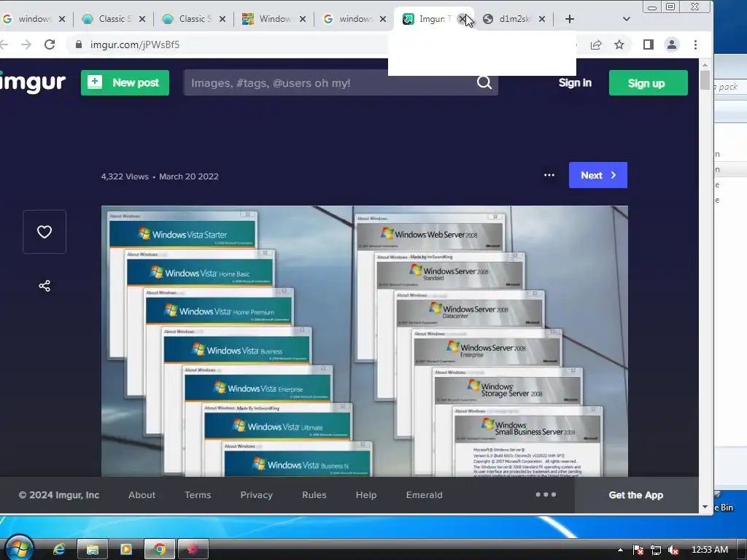This screenshot has height=560, width=747.
Task: Open the Rules footer link
Action: point(314,495)
